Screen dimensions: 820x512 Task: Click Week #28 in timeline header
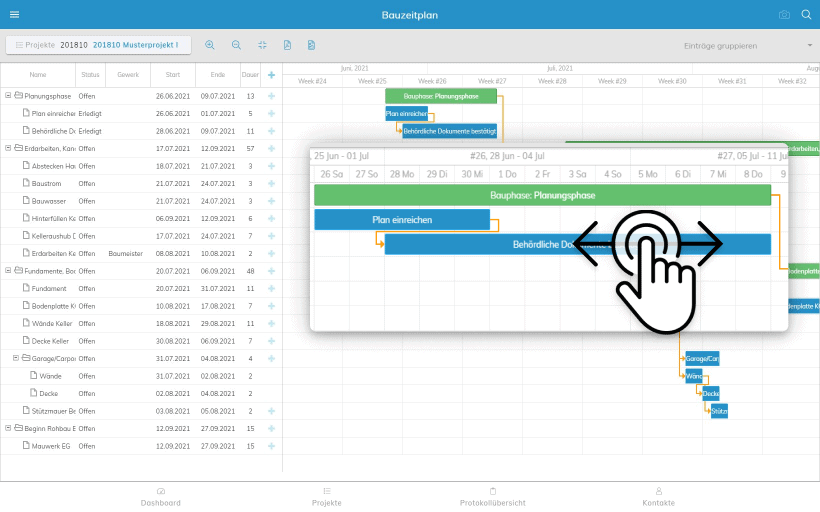coord(552,81)
